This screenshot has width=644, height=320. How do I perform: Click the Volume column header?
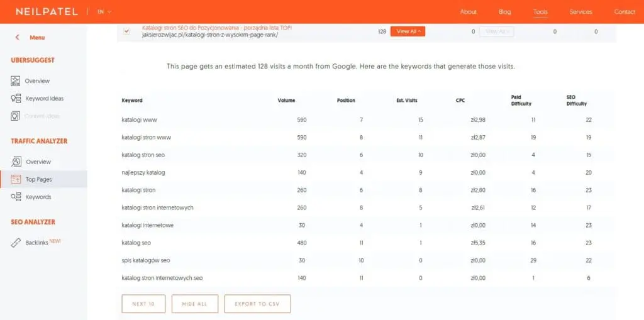click(286, 101)
